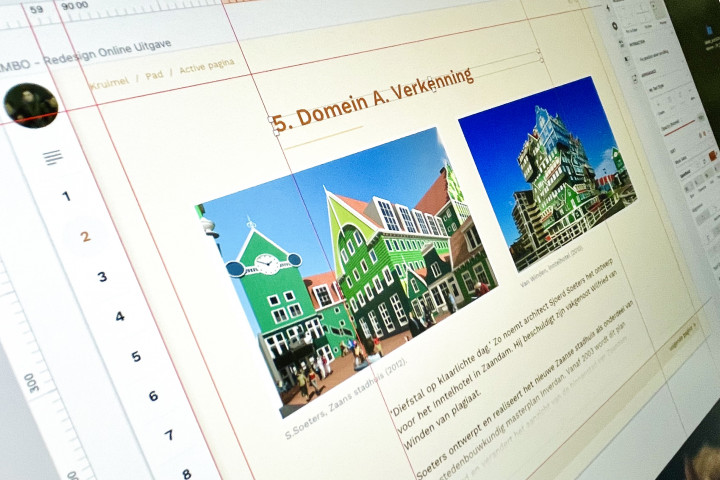This screenshot has height=480, width=720.
Task: Select the '5. Domein A. Verkenning' heading
Action: pyautogui.click(x=373, y=100)
